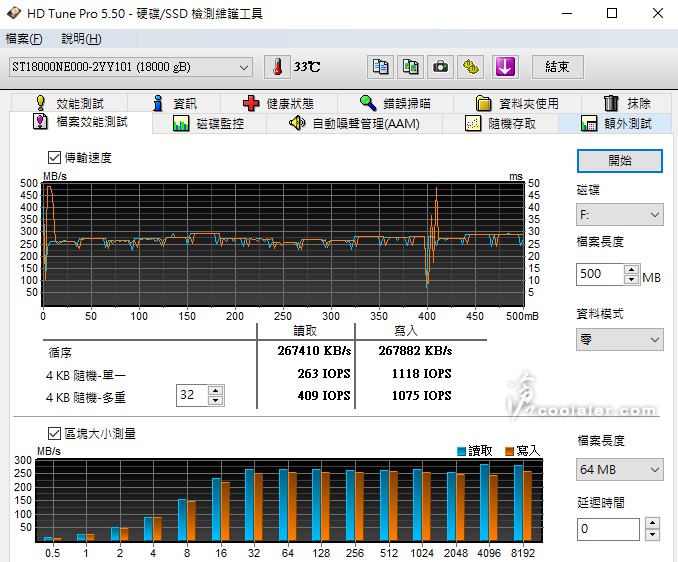Click the 循序 sequential row label
Viewport: 678px width, 562px height.
click(60, 353)
